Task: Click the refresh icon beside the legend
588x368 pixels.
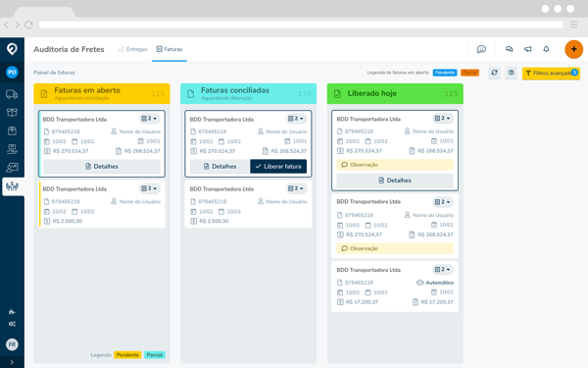Action: [x=494, y=73]
